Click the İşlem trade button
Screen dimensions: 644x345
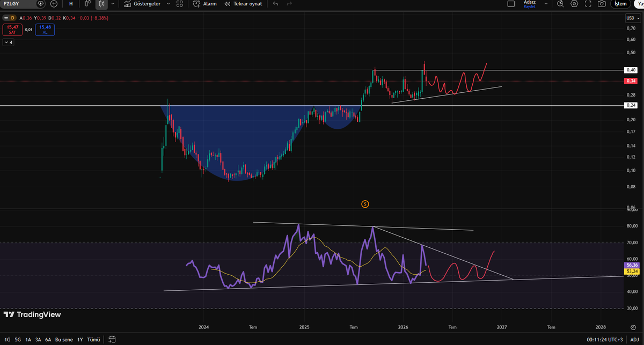click(620, 4)
